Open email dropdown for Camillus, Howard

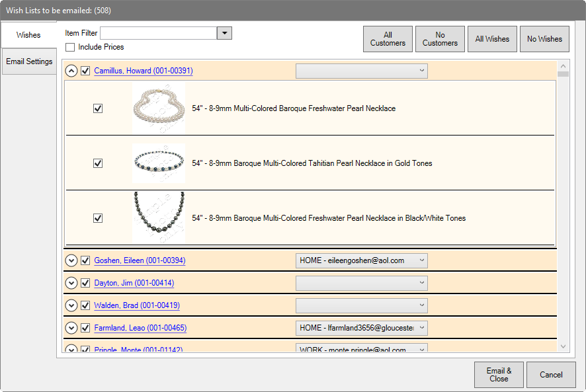[x=421, y=71]
